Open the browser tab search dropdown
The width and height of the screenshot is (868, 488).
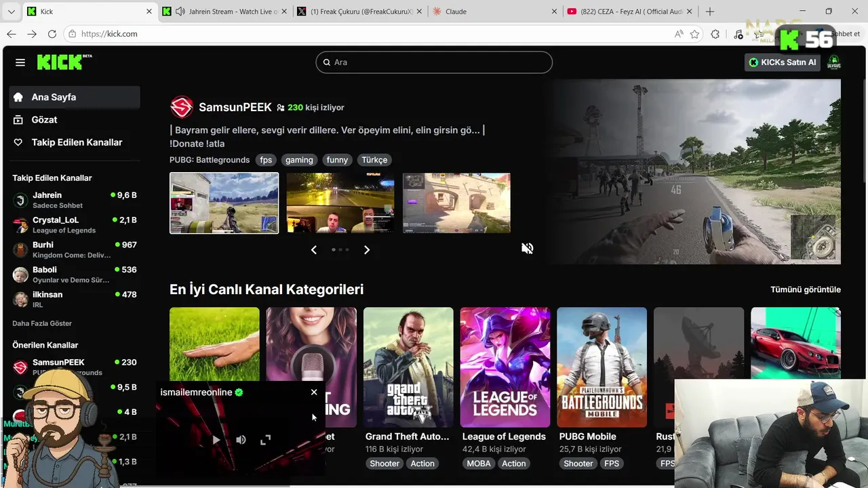(x=11, y=12)
